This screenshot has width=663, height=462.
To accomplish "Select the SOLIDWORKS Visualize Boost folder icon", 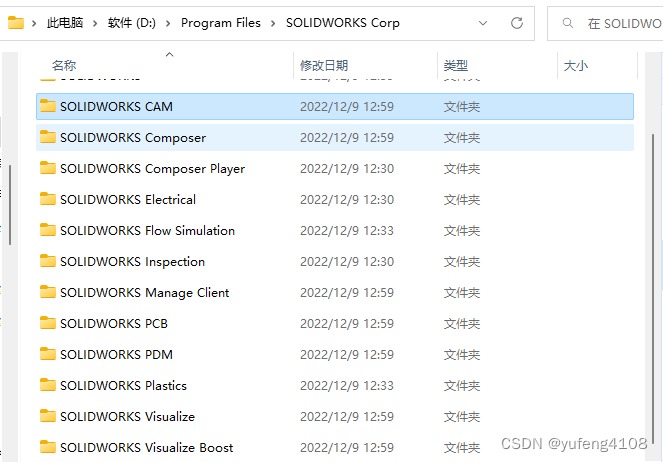I will pyautogui.click(x=48, y=447).
